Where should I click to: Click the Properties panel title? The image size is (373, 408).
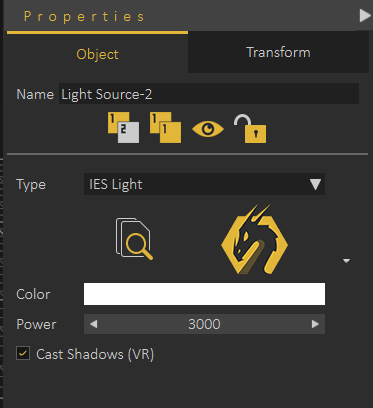pos(84,16)
